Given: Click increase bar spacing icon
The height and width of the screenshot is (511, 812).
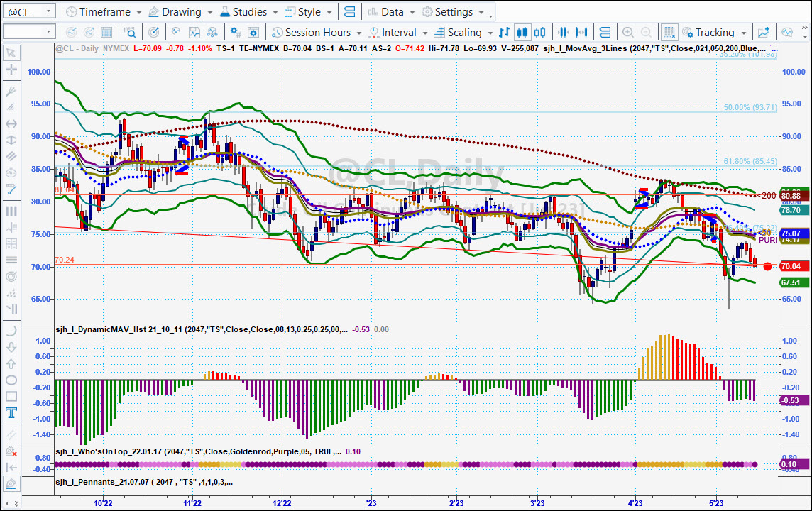Looking at the screenshot, I should pyautogui.click(x=581, y=33).
